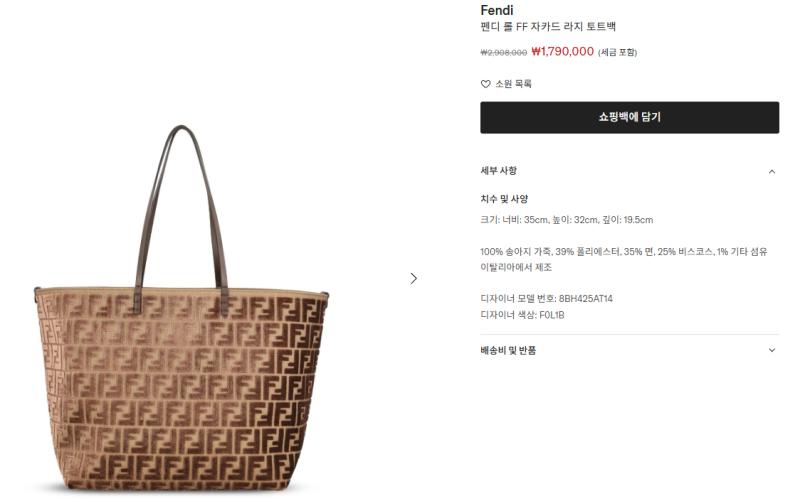Add the bag with 쇼핑백에 담기
800x501 pixels.
point(629,117)
